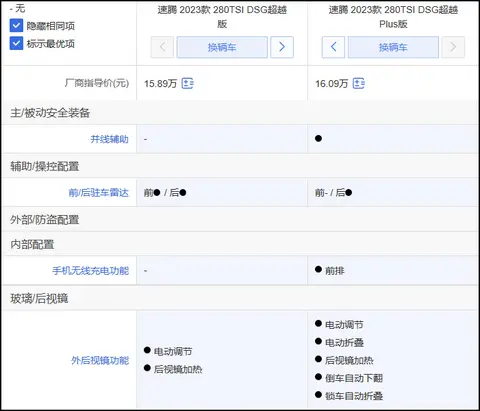The width and height of the screenshot is (480, 411).
Task: Click the left arrow for 超越Plus版 column
Action: pos(333,47)
